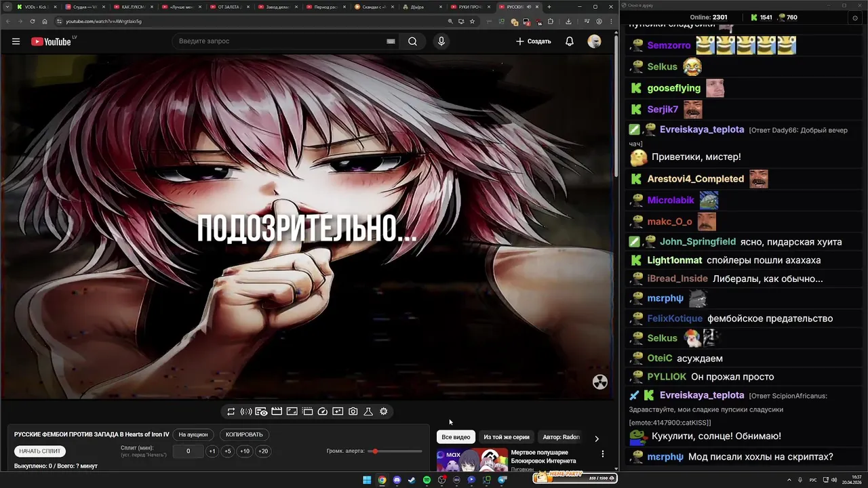Adjust the 'Громк. алерта' volume slider
The image size is (868, 488).
pyautogui.click(x=395, y=451)
